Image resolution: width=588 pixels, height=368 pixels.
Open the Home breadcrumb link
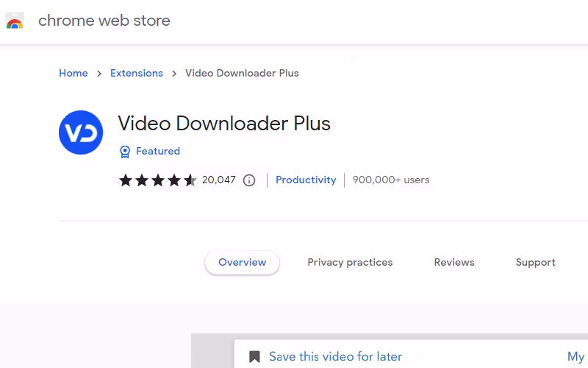(73, 73)
